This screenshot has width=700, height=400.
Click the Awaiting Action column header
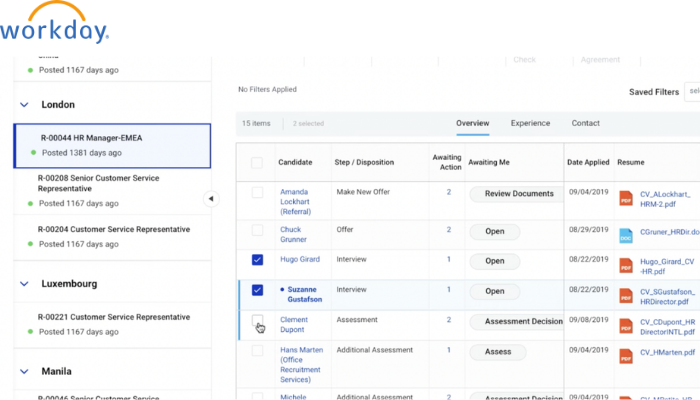pyautogui.click(x=447, y=162)
